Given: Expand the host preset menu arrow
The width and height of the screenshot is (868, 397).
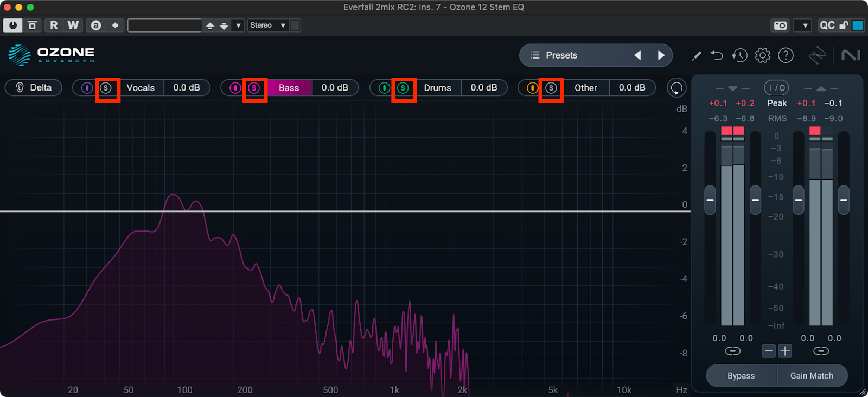Looking at the screenshot, I should click(238, 25).
